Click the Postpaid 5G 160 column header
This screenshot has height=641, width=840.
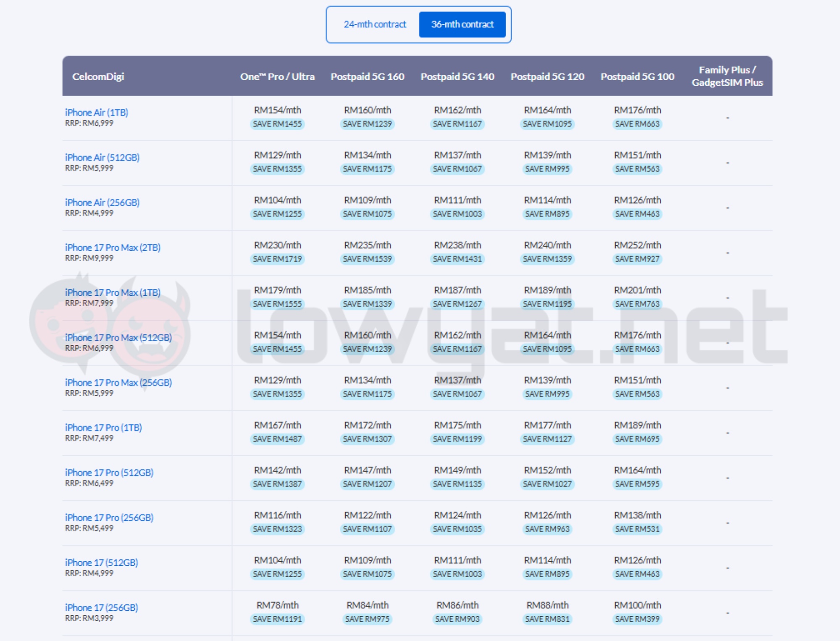[367, 76]
